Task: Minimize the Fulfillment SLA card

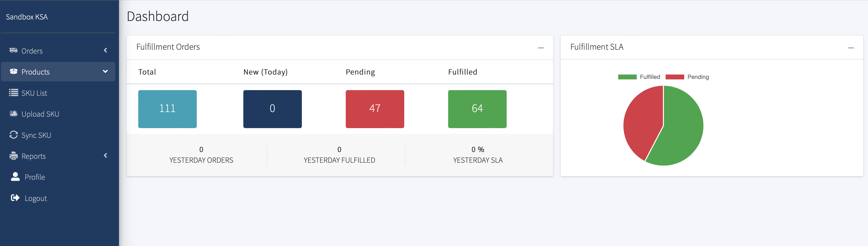Action: [851, 48]
